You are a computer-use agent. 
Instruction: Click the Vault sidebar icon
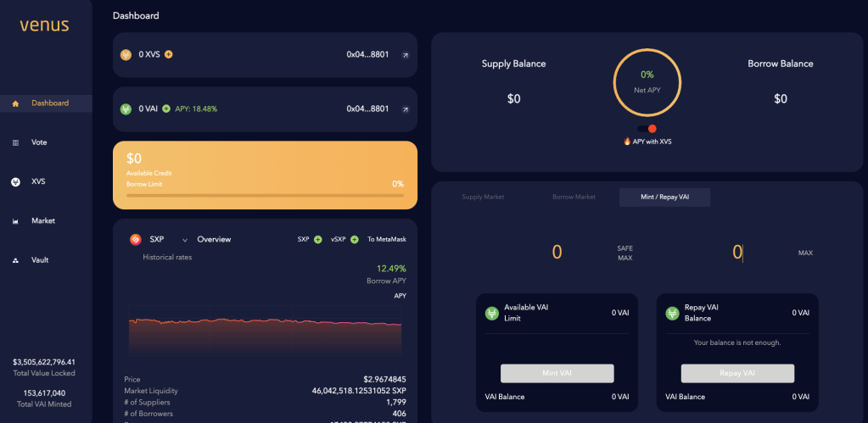point(15,260)
